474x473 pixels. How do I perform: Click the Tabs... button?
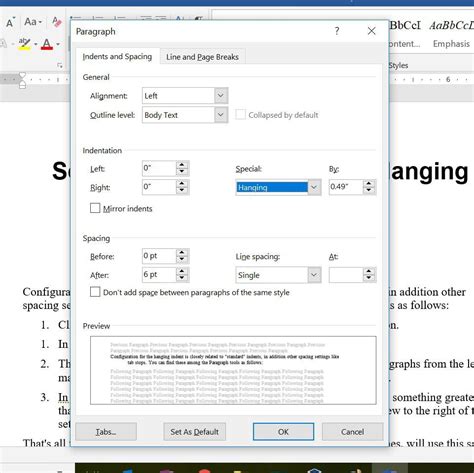106,432
